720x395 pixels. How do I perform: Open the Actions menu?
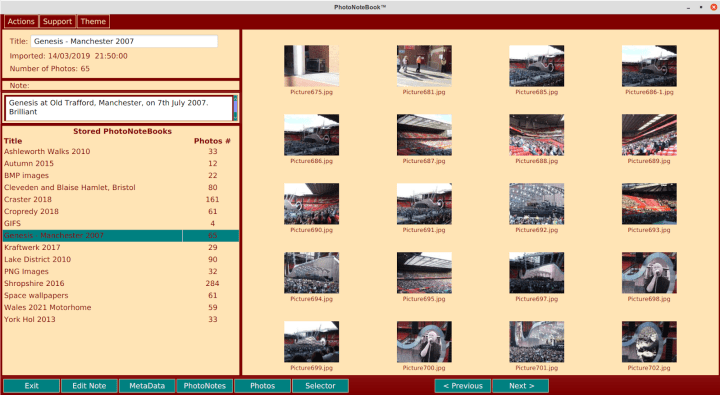[21, 22]
